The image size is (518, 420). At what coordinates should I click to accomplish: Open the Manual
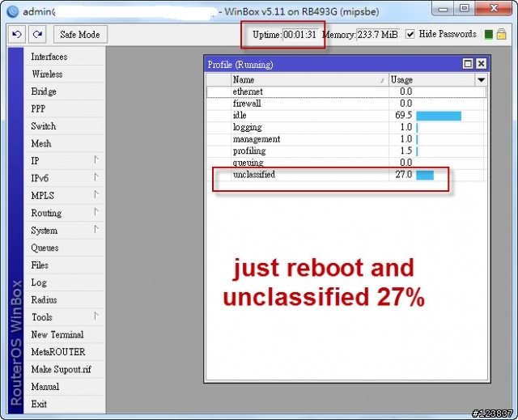(65, 387)
